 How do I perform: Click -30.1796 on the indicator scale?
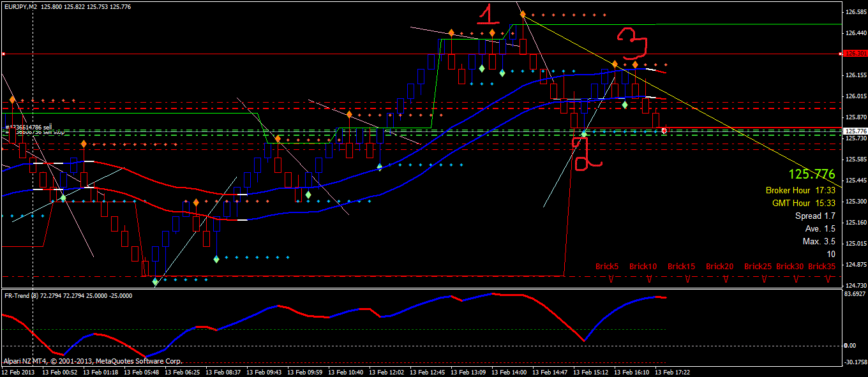(x=855, y=363)
